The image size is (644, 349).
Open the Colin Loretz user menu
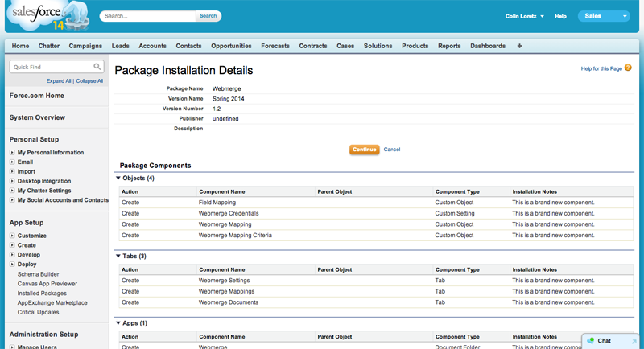(525, 16)
